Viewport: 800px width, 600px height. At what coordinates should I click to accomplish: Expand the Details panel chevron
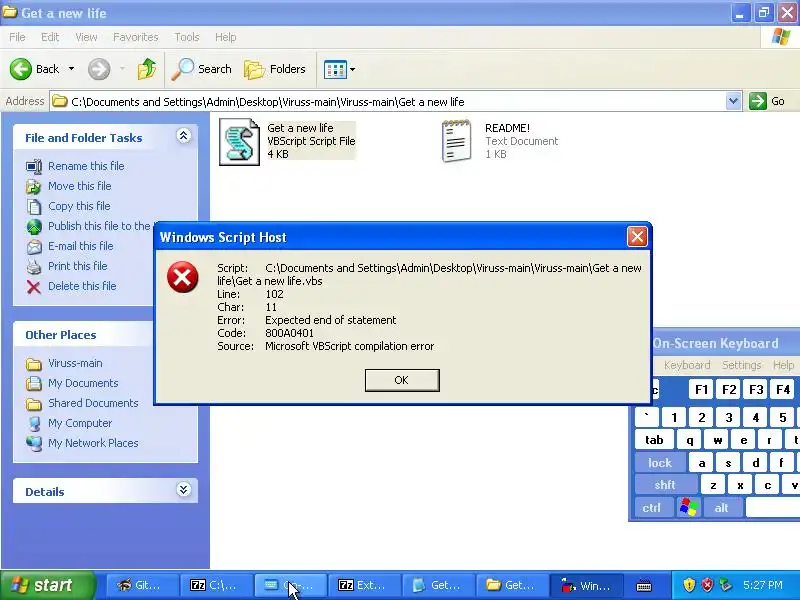tap(184, 489)
